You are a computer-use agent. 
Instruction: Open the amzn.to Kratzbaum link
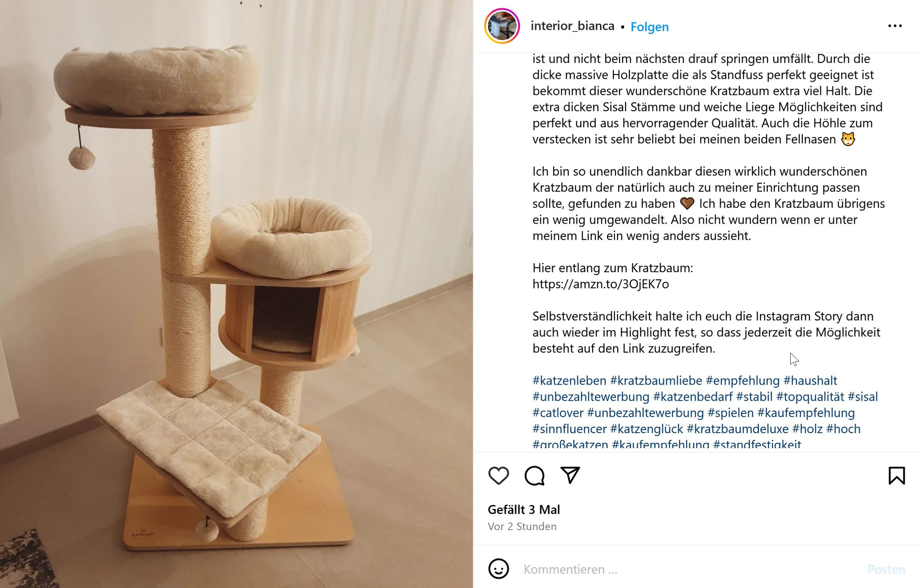(601, 284)
